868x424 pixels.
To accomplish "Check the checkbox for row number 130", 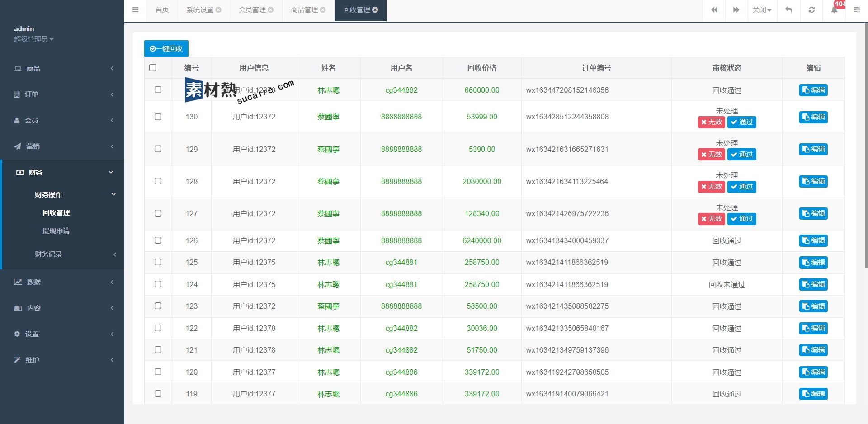I will (x=158, y=117).
